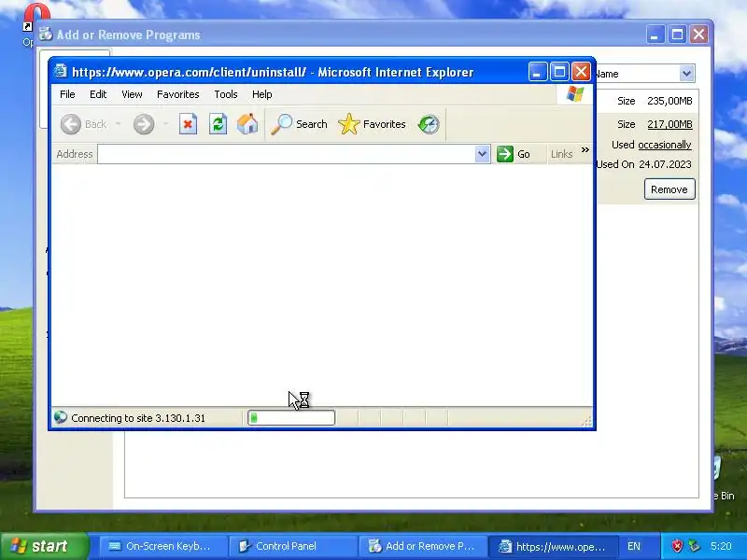This screenshot has height=560, width=747.
Task: Click the 235,00MB size value
Action: (669, 101)
